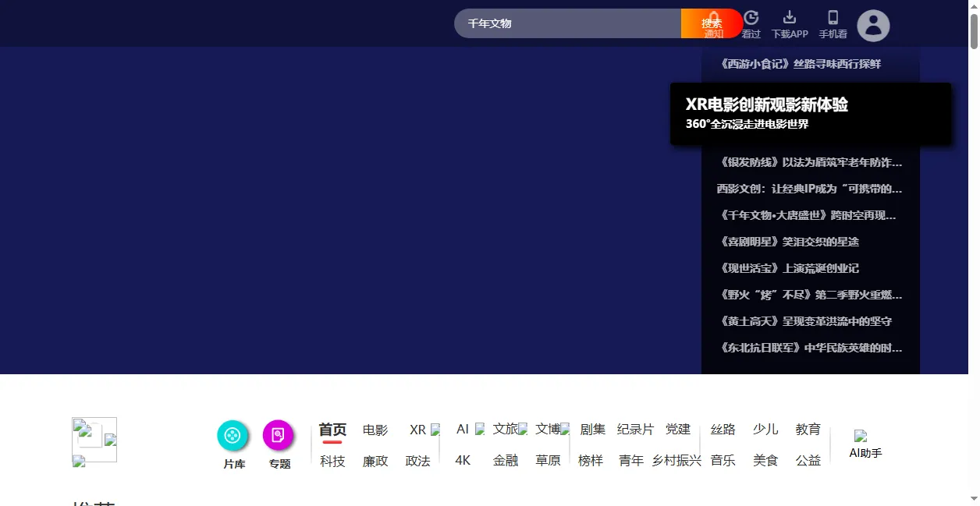Browse the 4K content category
The image size is (980, 506).
(x=463, y=460)
